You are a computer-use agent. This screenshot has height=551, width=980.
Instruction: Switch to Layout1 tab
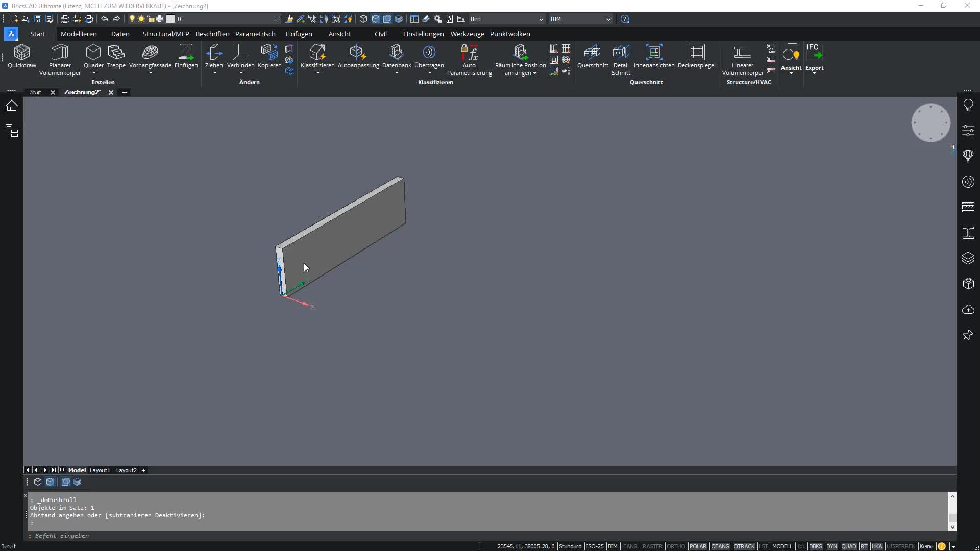point(100,470)
